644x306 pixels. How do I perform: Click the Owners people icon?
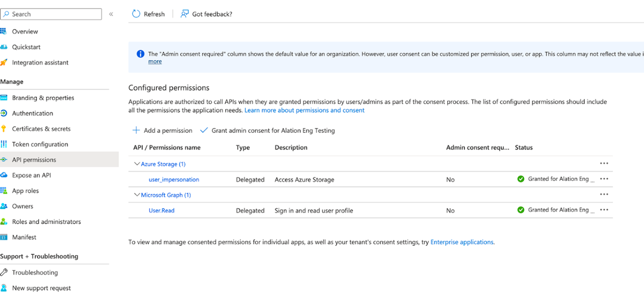click(x=4, y=207)
